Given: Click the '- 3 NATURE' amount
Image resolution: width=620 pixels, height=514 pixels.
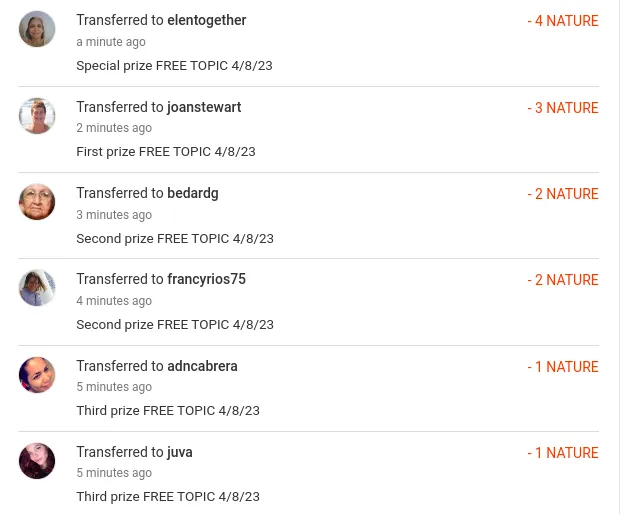Looking at the screenshot, I should point(563,108).
